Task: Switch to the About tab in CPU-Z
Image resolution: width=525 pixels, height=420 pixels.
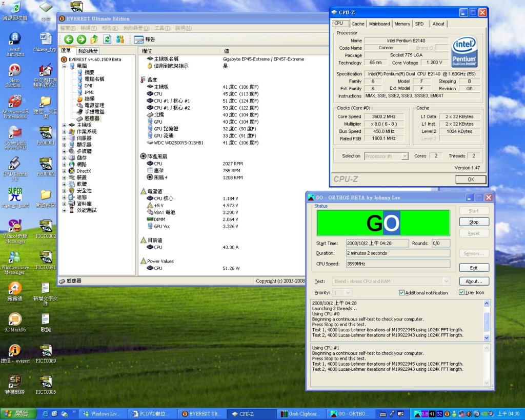Action: (x=438, y=24)
